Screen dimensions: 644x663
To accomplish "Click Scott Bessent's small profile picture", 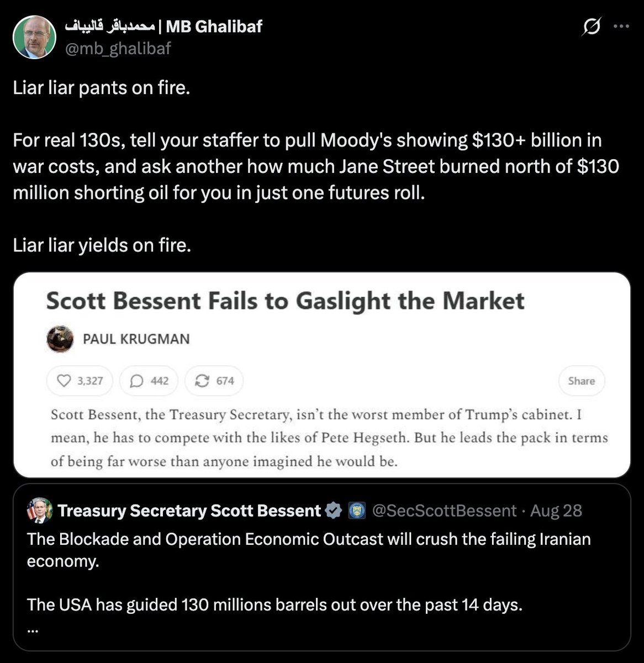I will click(x=40, y=511).
